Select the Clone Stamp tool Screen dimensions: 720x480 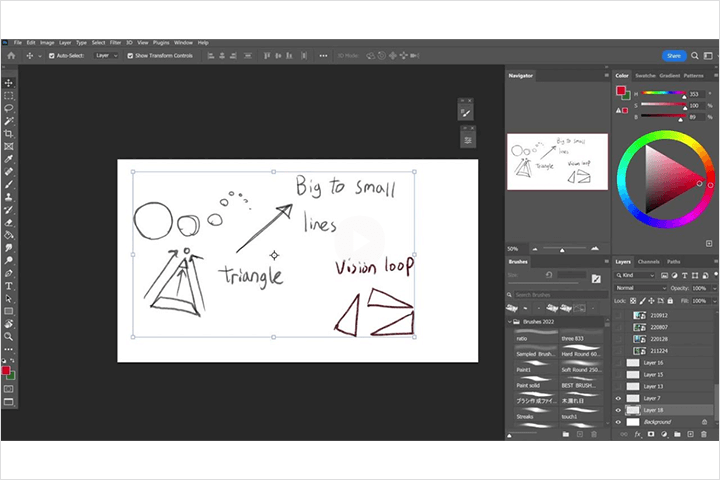coord(9,197)
